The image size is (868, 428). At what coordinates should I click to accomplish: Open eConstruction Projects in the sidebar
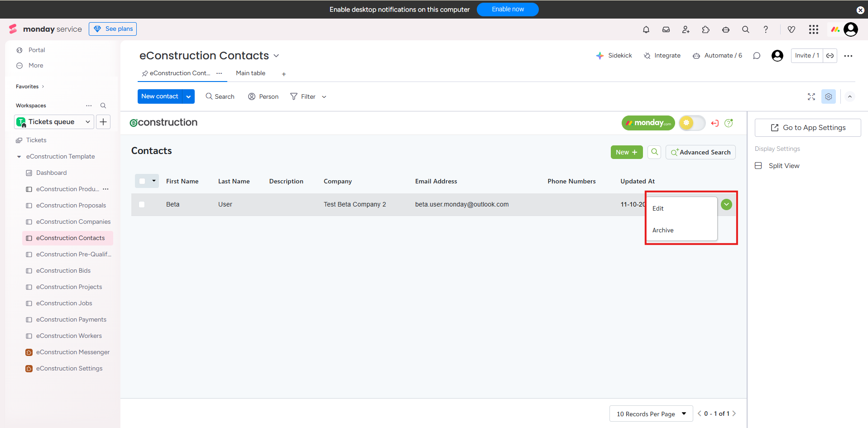[69, 287]
